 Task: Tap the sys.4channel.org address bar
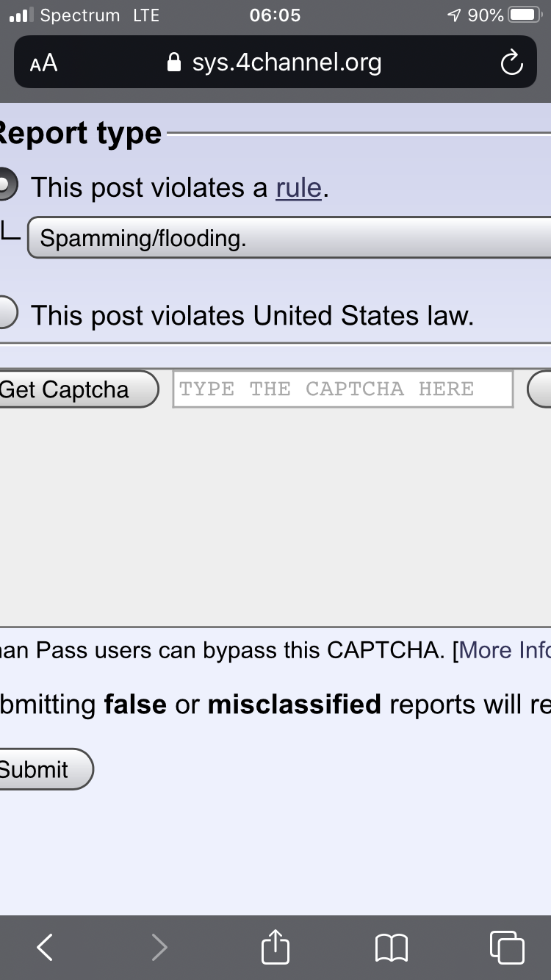(x=275, y=62)
